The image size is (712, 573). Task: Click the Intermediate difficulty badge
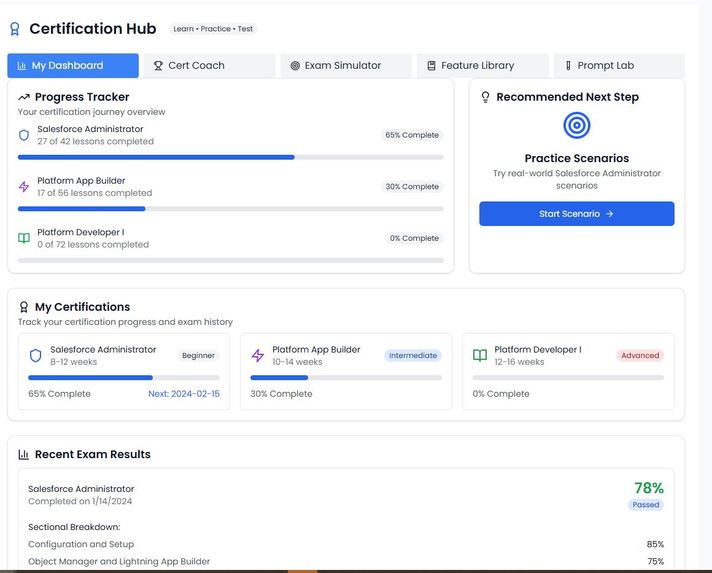(413, 356)
